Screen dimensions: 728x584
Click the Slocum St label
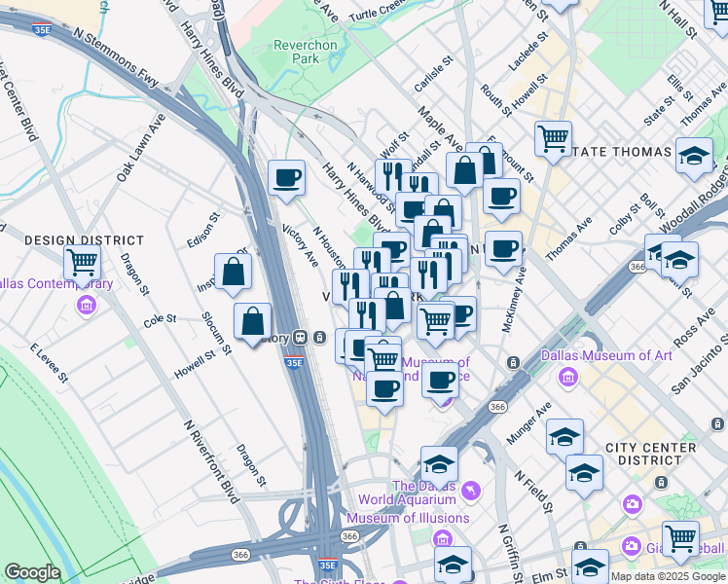coord(216,333)
